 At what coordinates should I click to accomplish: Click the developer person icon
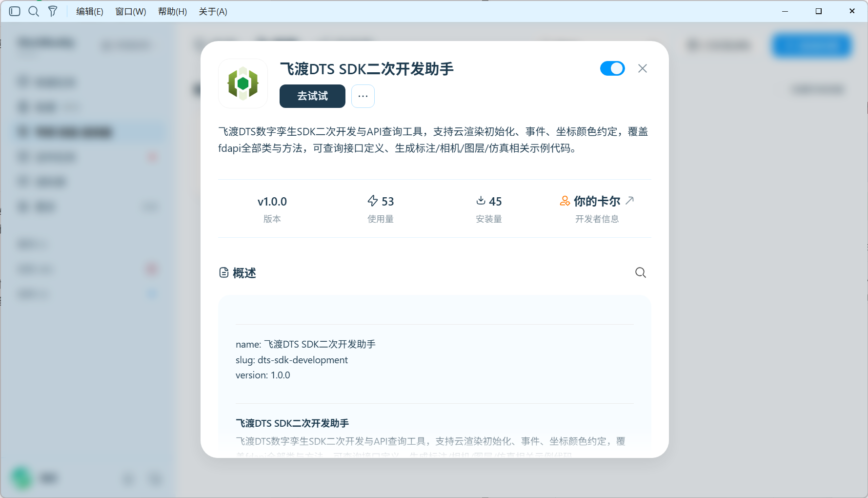[565, 201]
